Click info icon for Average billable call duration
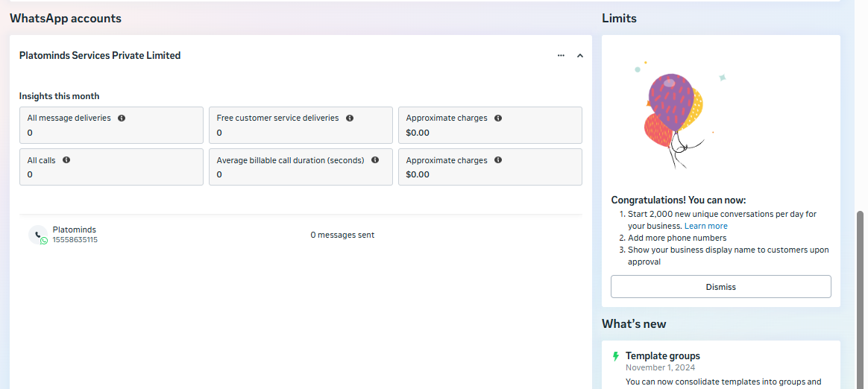 (x=375, y=160)
